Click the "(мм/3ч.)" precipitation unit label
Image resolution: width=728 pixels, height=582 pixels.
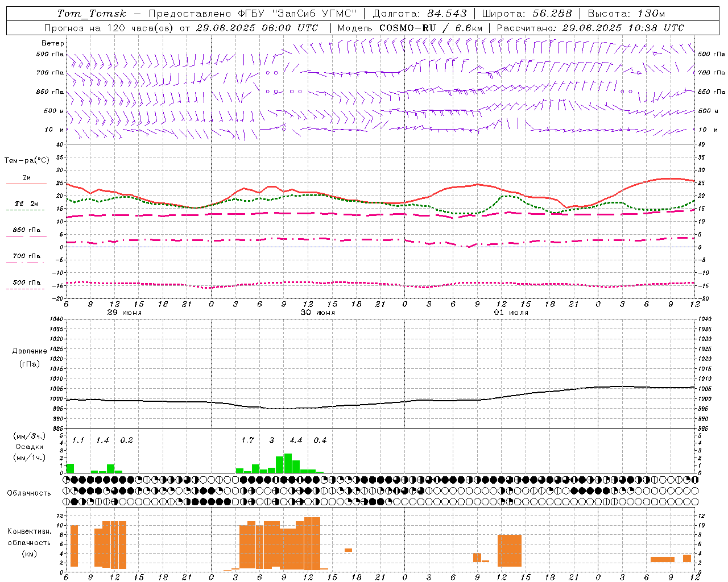(x=30, y=436)
